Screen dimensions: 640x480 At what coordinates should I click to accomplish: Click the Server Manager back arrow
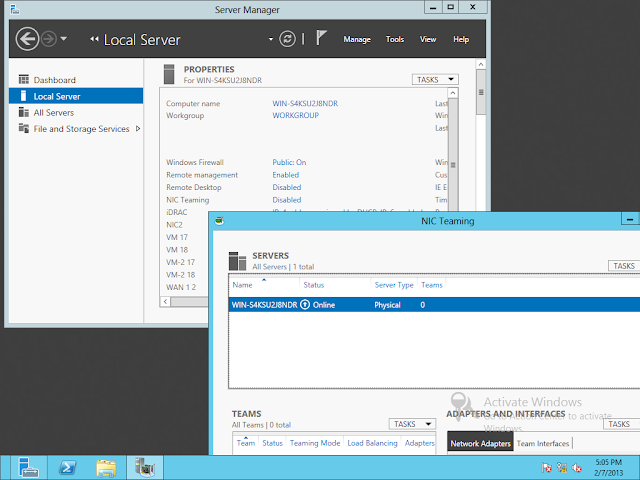pyautogui.click(x=27, y=39)
